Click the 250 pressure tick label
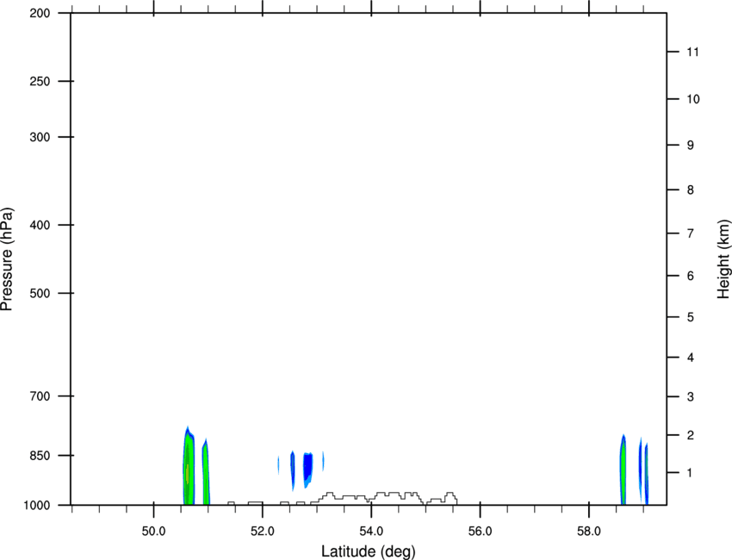This screenshot has width=732, height=560. (x=40, y=81)
